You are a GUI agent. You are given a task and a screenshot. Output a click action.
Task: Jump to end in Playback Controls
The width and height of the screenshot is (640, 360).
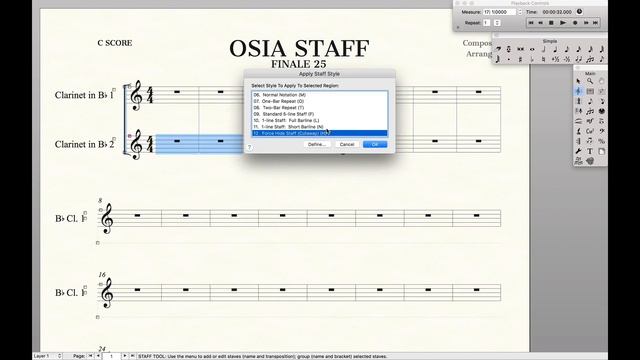(x=596, y=23)
